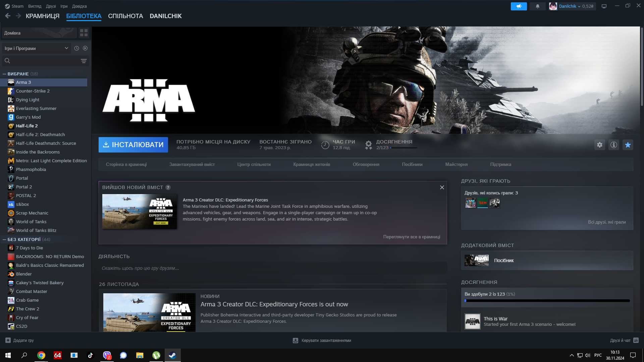Image resolution: width=644 pixels, height=362 pixels.
Task: Open taskbar search magnifier
Action: pos(24,355)
